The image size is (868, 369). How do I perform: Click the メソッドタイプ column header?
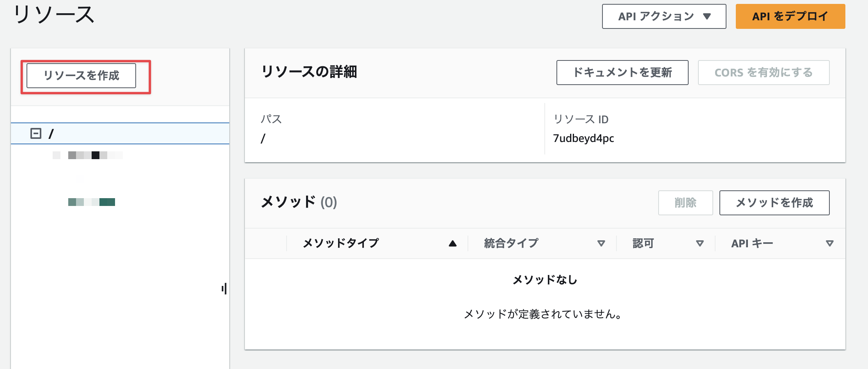(x=341, y=243)
